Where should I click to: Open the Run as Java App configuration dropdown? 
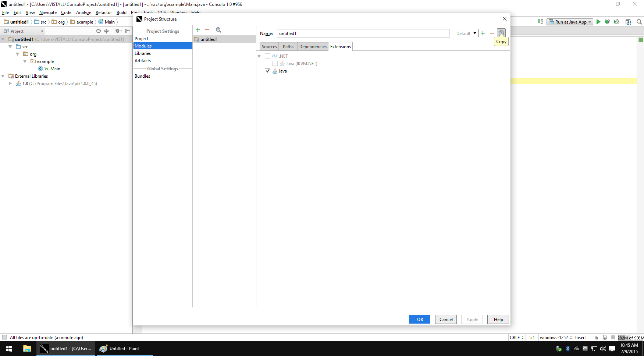pos(570,22)
